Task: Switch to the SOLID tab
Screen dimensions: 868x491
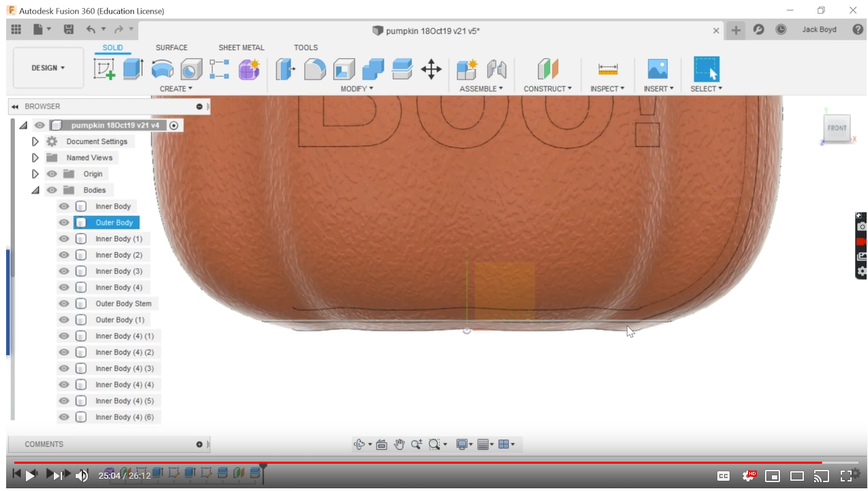Action: (113, 48)
